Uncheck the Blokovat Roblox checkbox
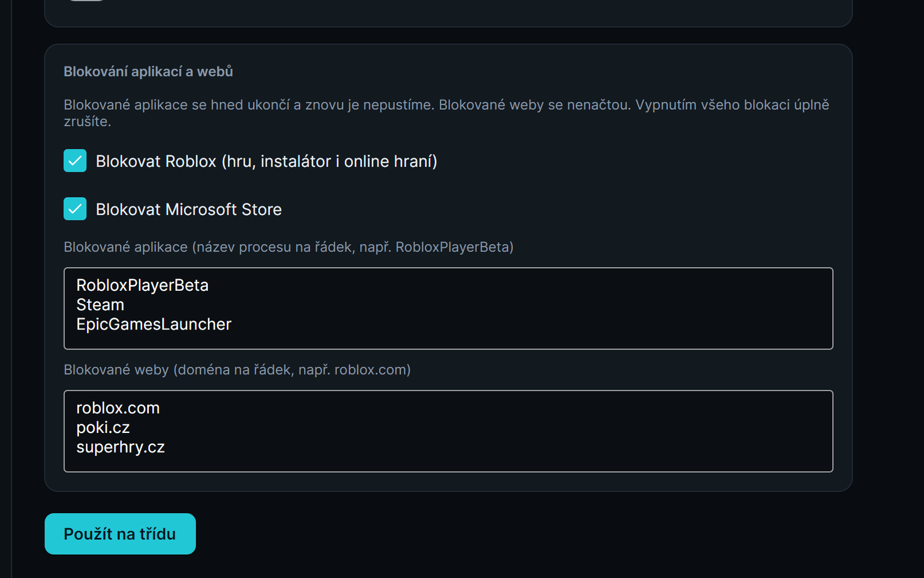 point(75,161)
